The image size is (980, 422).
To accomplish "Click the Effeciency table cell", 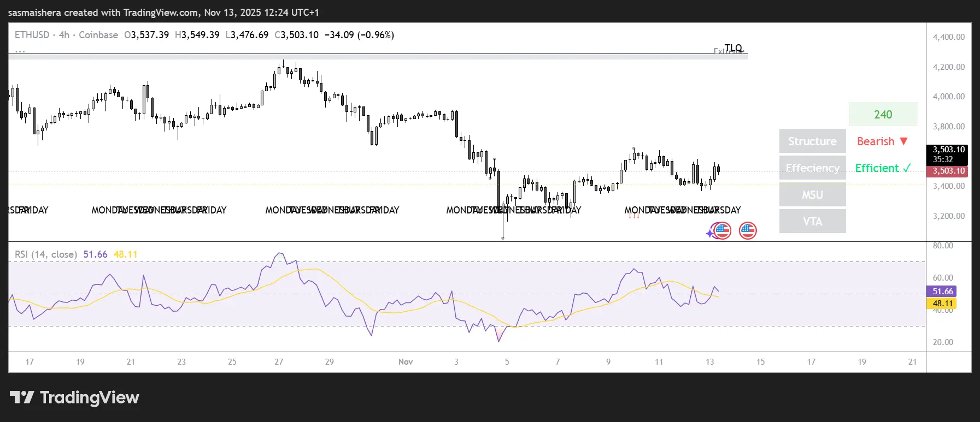I will click(x=812, y=168).
